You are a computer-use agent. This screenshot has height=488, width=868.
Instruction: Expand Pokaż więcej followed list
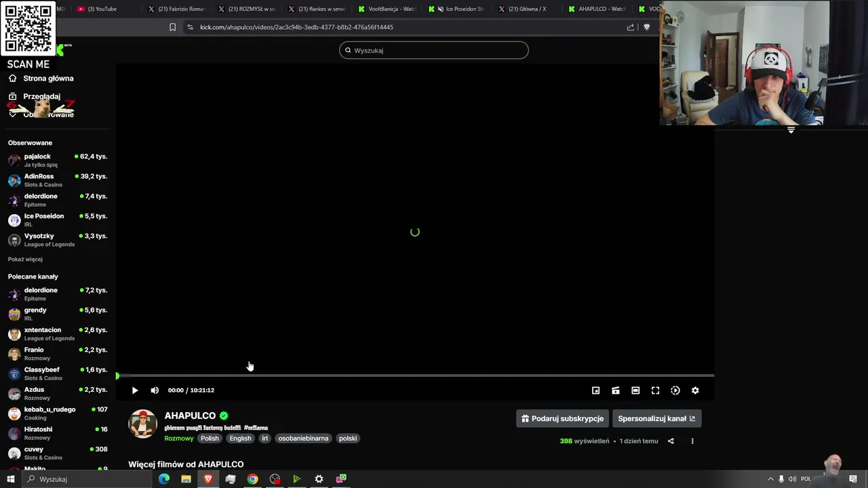[25, 260]
